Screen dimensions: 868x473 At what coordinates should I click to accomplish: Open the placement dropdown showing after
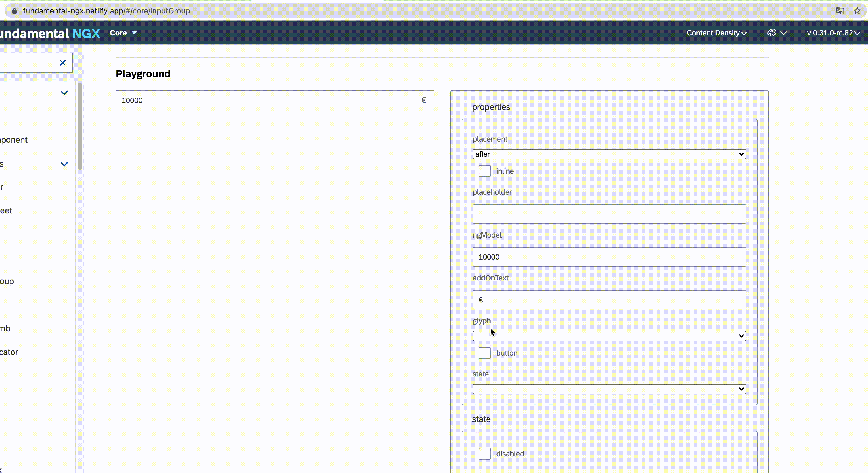(x=609, y=154)
